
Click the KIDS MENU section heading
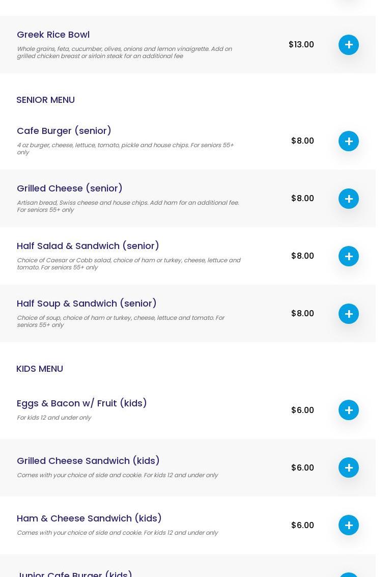pyautogui.click(x=40, y=369)
